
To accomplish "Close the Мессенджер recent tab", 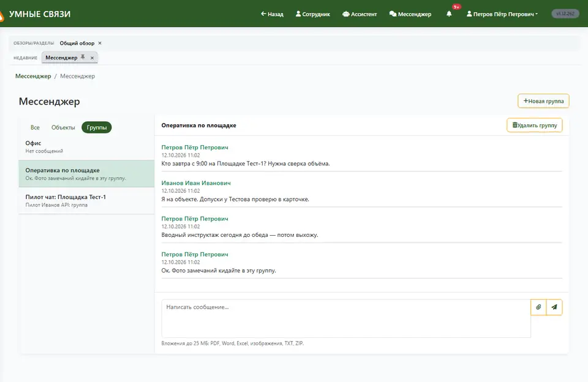I will point(92,58).
